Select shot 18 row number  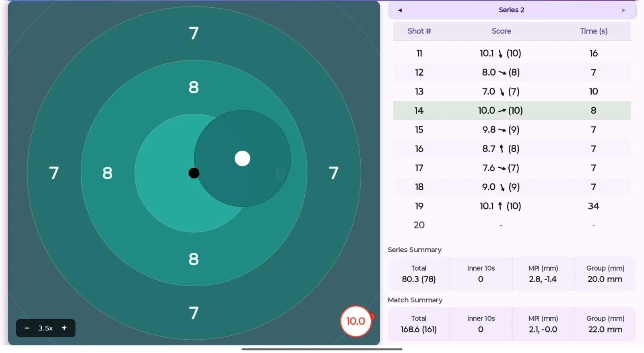pyautogui.click(x=419, y=187)
